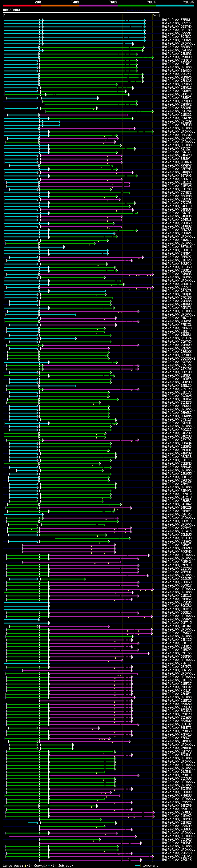Click the green ~80% identity legend bar
The width and height of the screenshot is (197, 868).
coord(137,6)
